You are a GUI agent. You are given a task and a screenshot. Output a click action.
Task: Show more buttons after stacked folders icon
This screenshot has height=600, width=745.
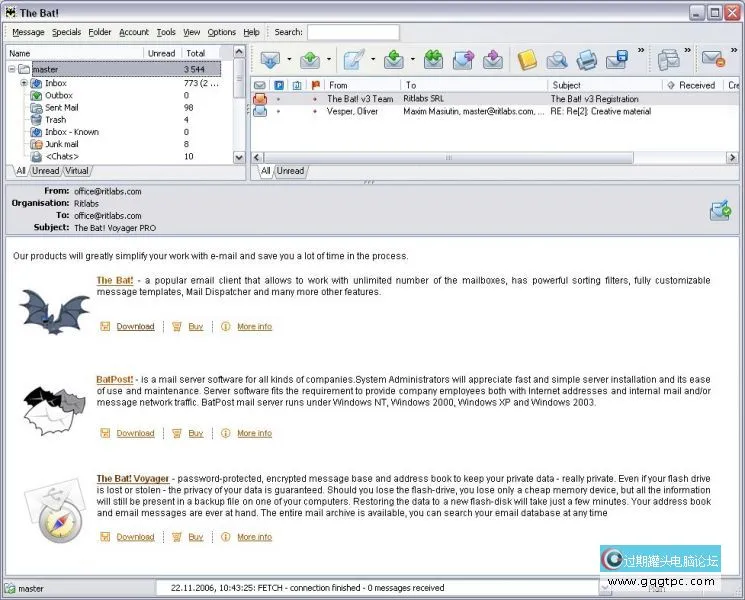(688, 50)
